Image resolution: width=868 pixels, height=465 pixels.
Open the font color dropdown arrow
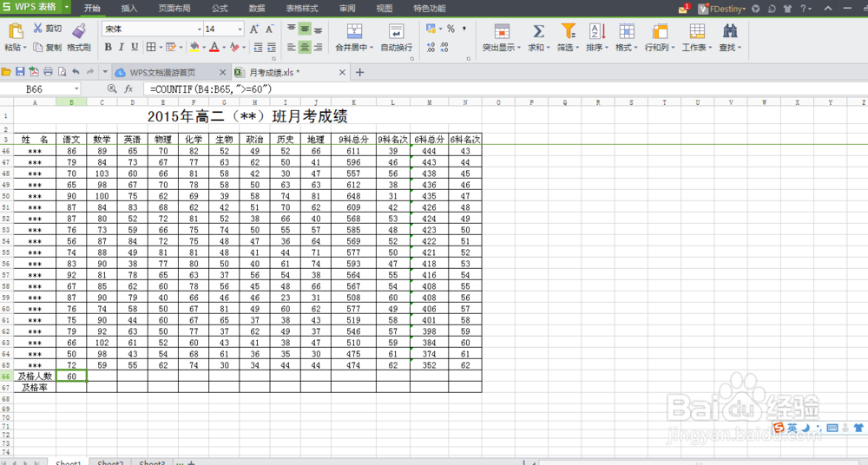(x=224, y=48)
